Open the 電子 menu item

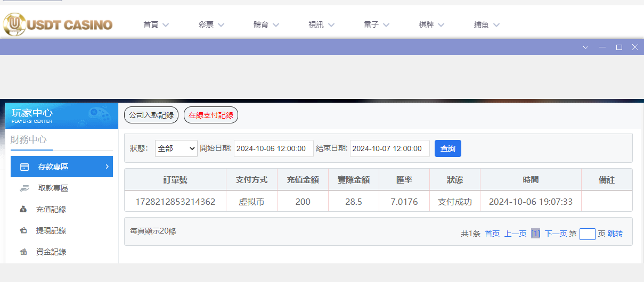coord(377,24)
